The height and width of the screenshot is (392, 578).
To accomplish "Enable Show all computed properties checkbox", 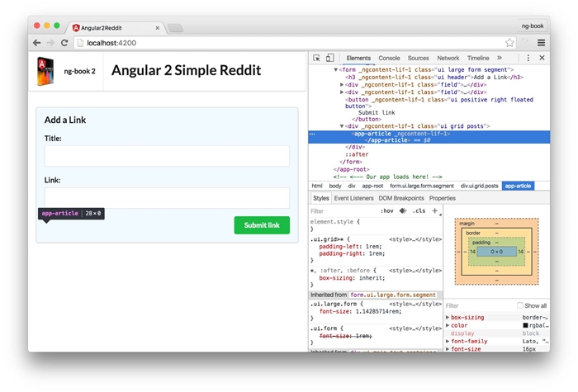I will click(519, 305).
